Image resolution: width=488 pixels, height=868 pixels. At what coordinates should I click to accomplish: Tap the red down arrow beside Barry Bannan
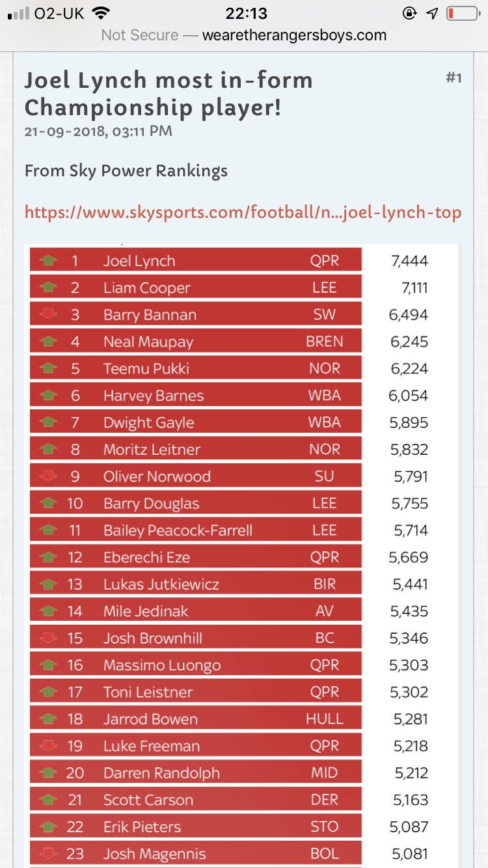[48, 315]
